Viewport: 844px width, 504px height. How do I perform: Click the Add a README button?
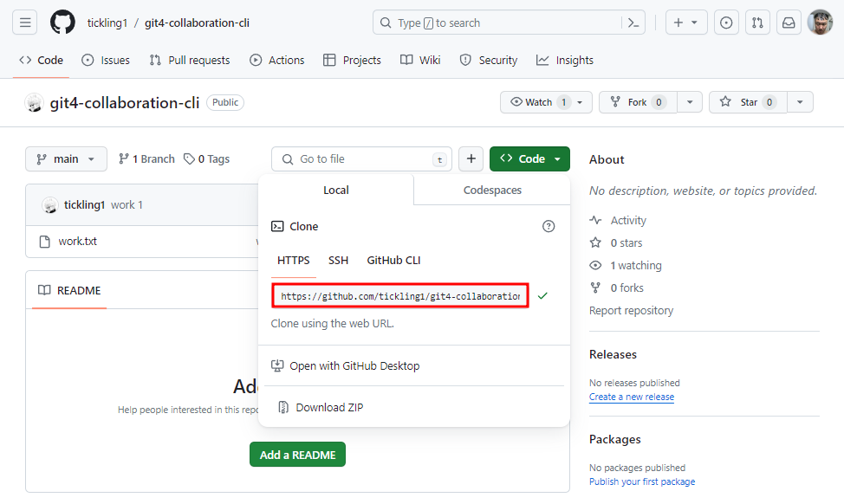(298, 455)
